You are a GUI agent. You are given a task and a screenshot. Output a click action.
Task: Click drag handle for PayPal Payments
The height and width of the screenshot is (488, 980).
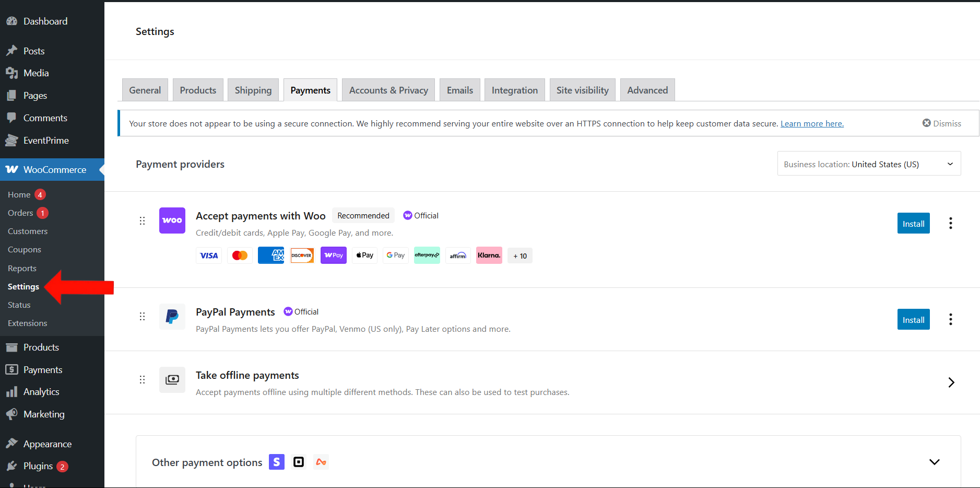(x=142, y=317)
